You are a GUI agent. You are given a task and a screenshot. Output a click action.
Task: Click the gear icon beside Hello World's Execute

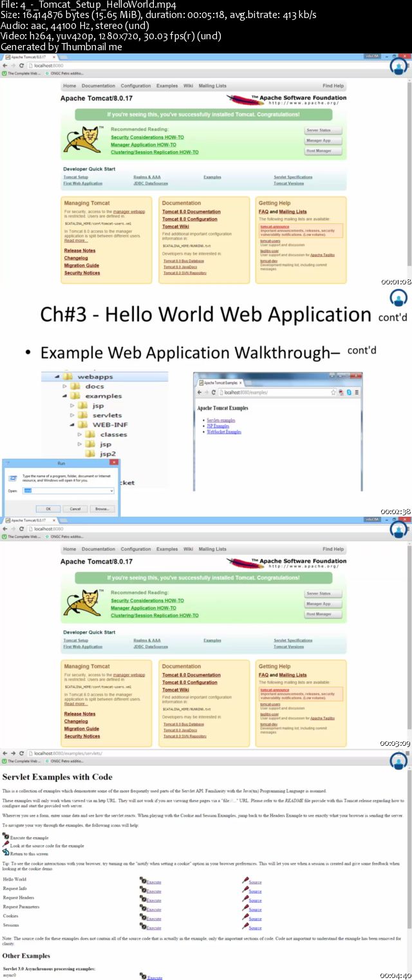click(143, 880)
